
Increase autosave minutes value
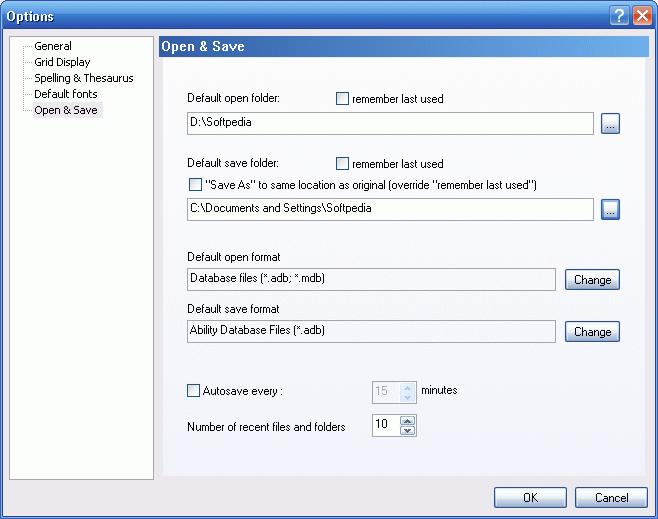click(407, 388)
